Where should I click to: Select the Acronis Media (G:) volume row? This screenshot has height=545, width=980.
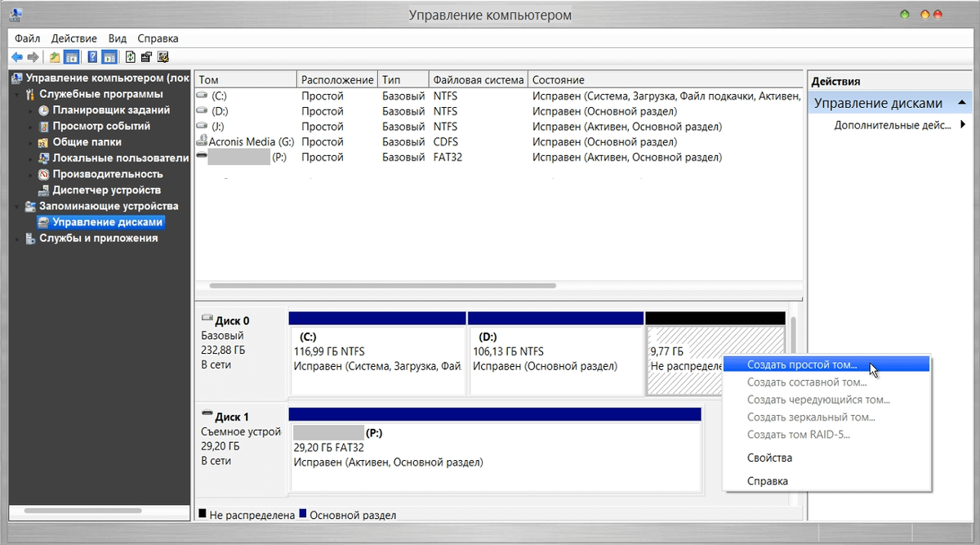499,142
